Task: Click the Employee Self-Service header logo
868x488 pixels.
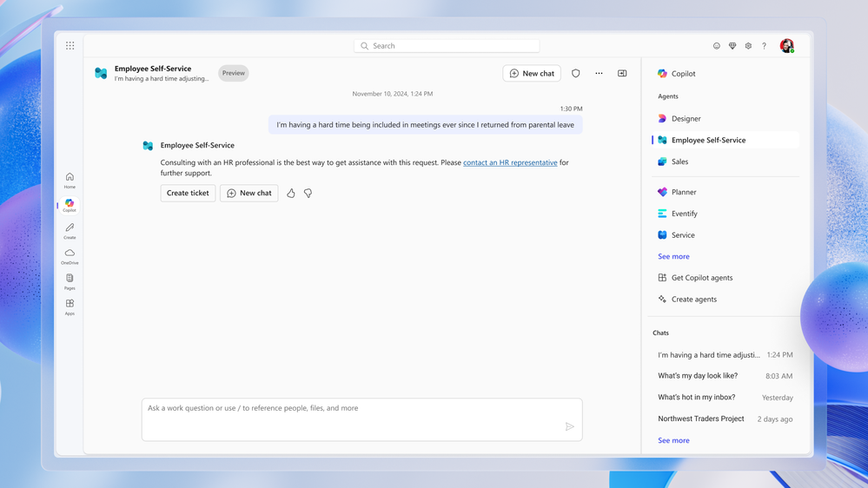Action: 101,73
